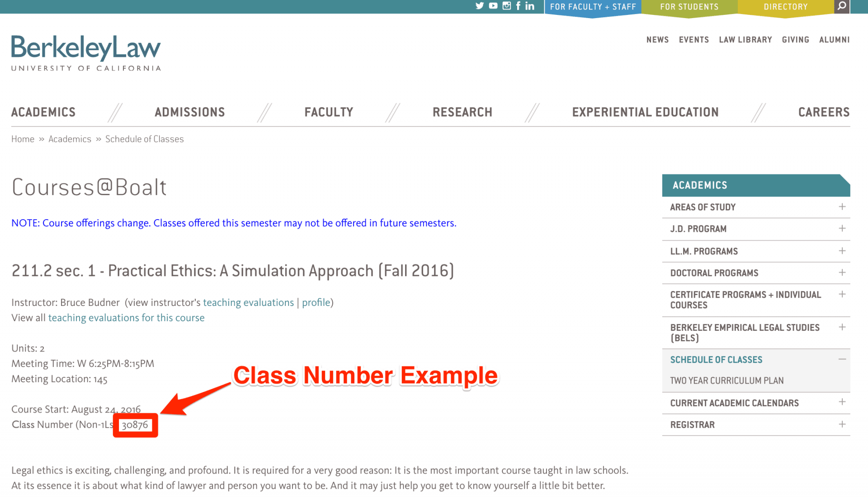Select the ACADEMICS menu item
868x497 pixels.
coord(43,112)
